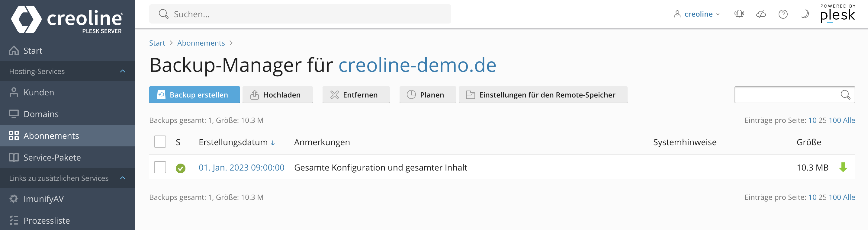Viewport: 868px width, 230px height.
Task: Go to Start breadcrumb link
Action: point(157,43)
